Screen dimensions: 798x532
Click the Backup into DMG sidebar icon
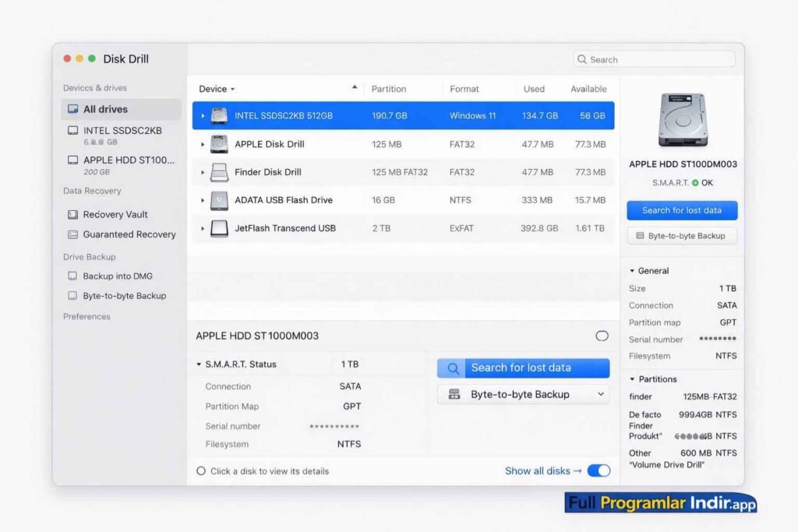point(72,277)
